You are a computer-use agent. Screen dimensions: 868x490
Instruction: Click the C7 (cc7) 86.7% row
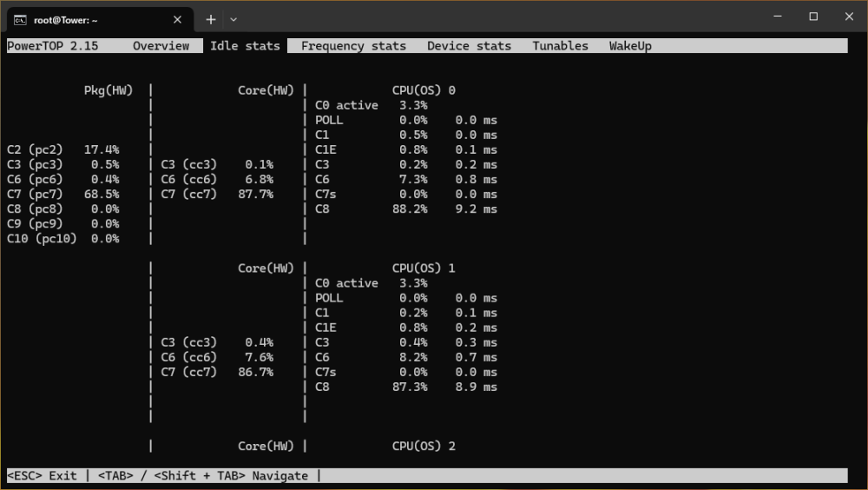[x=217, y=373]
